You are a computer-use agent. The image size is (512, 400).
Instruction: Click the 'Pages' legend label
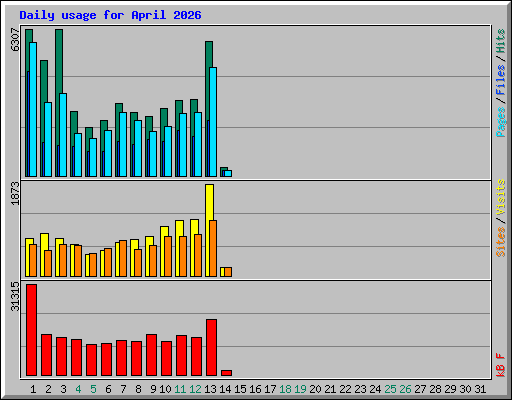(x=500, y=122)
